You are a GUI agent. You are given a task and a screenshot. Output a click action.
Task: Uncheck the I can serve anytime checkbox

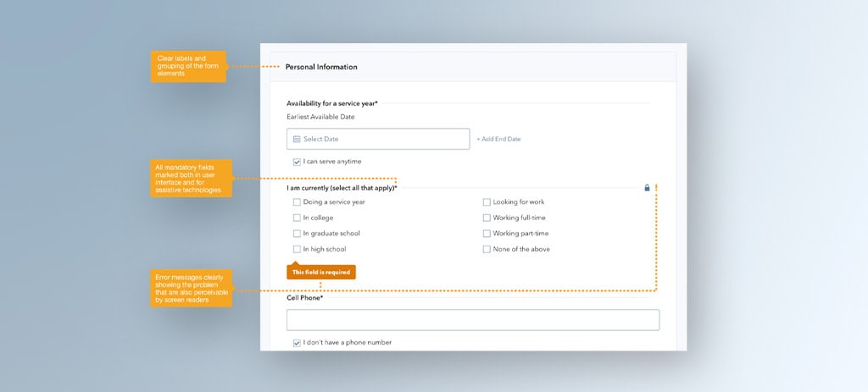297,162
